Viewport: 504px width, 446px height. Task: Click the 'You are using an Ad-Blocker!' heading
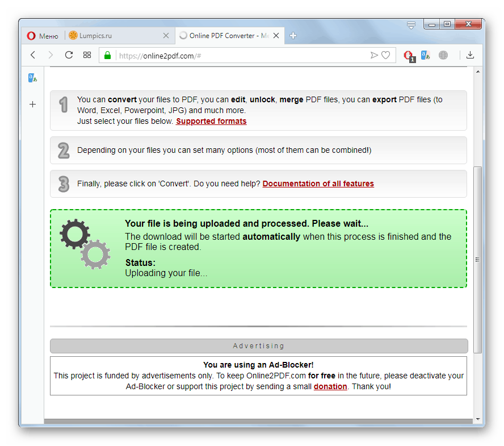(x=258, y=365)
